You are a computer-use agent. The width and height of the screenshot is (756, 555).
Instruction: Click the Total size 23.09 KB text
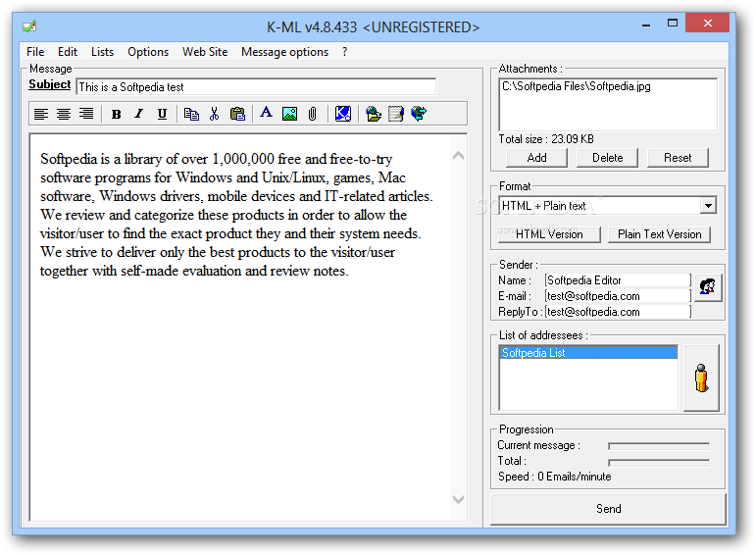tap(546, 139)
